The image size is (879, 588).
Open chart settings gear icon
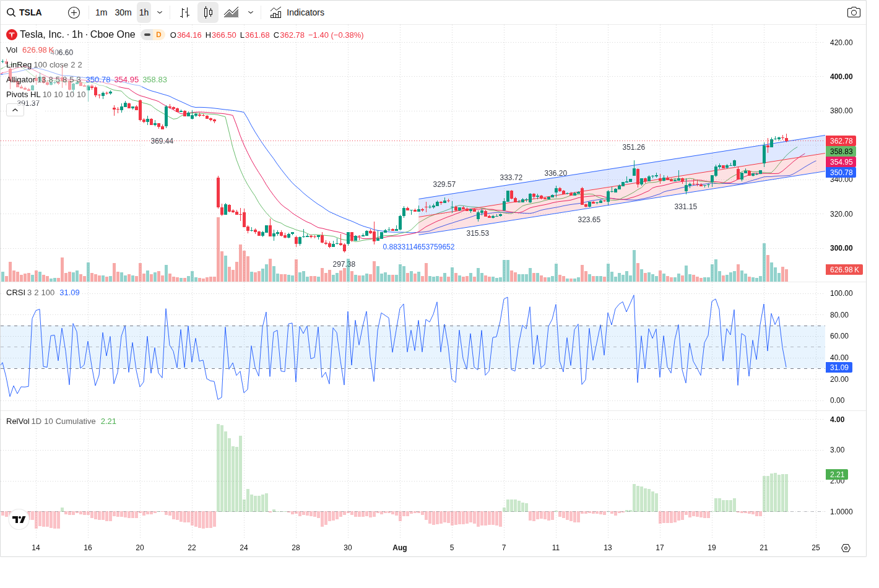[846, 548]
